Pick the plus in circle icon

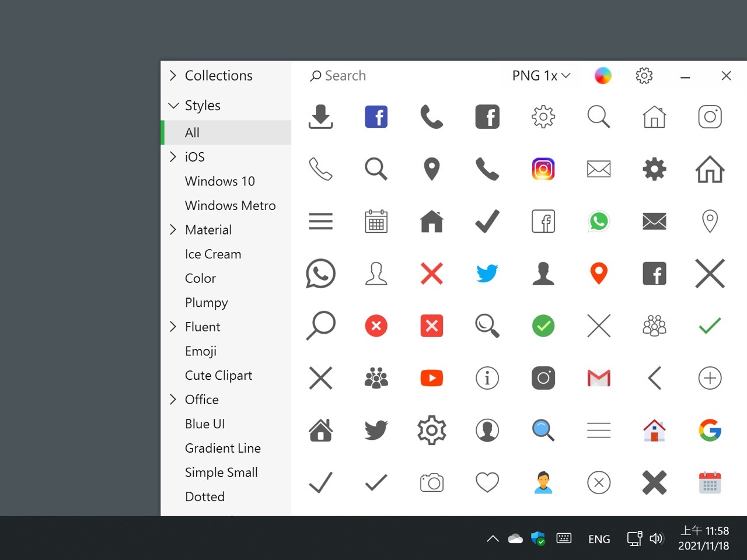pos(710,378)
